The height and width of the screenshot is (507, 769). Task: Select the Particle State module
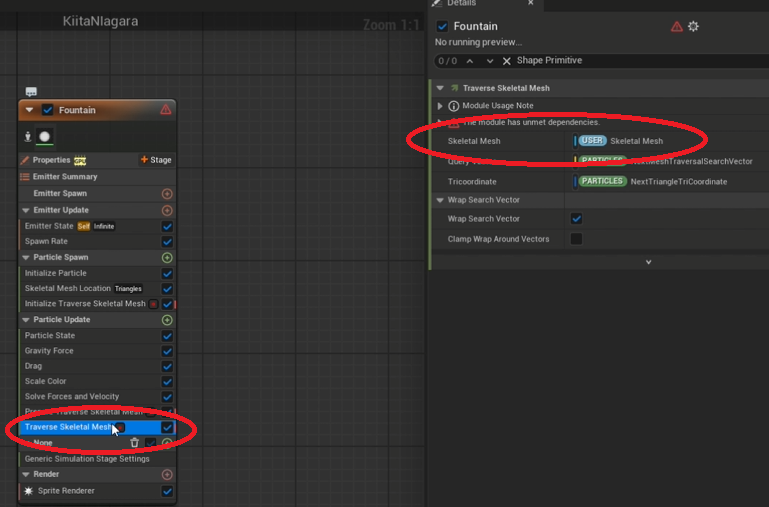pyautogui.click(x=97, y=335)
